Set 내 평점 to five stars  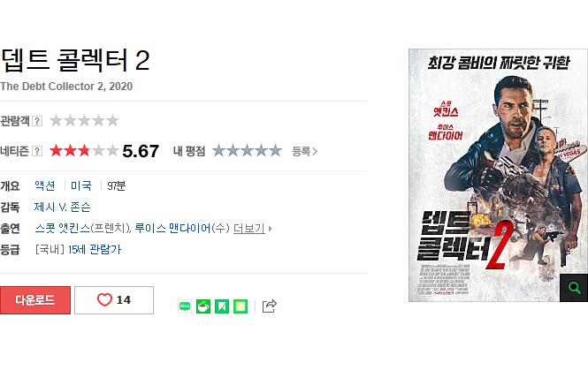pos(275,151)
